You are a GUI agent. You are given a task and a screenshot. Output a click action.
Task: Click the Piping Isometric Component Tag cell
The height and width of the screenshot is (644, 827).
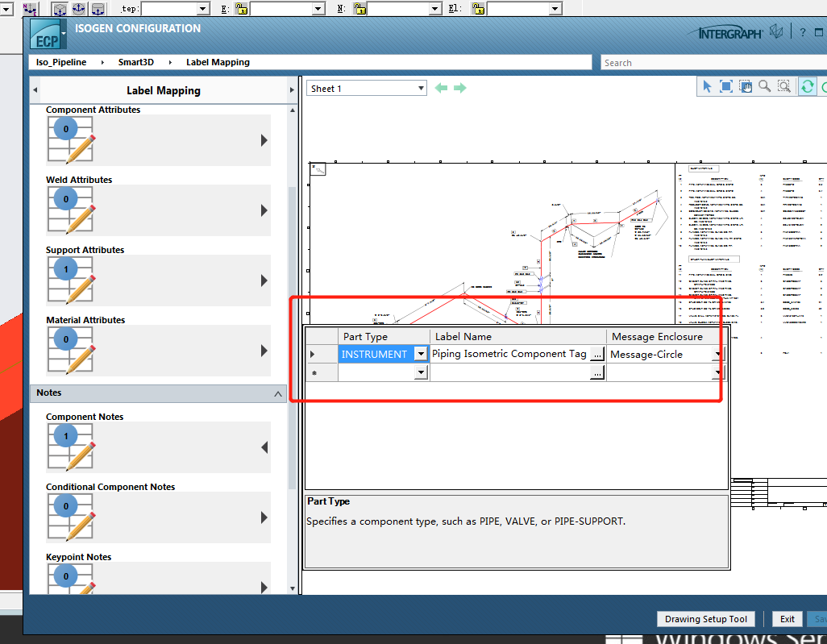click(509, 354)
